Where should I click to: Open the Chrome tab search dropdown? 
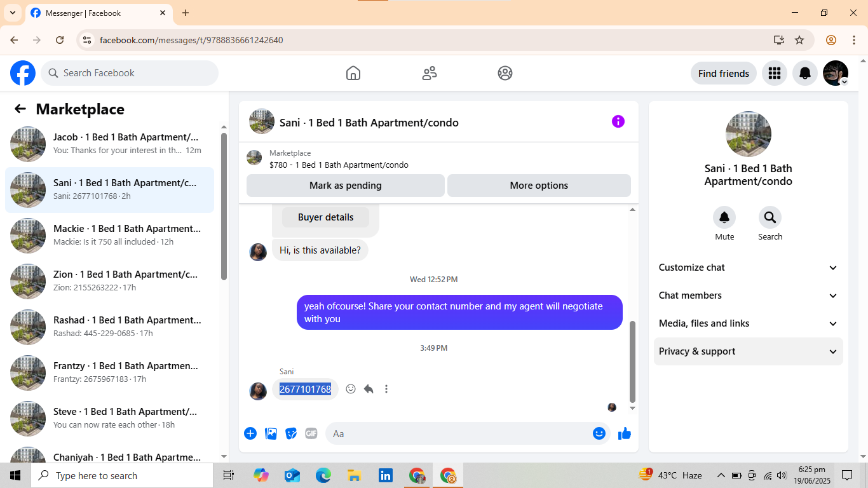(x=13, y=13)
